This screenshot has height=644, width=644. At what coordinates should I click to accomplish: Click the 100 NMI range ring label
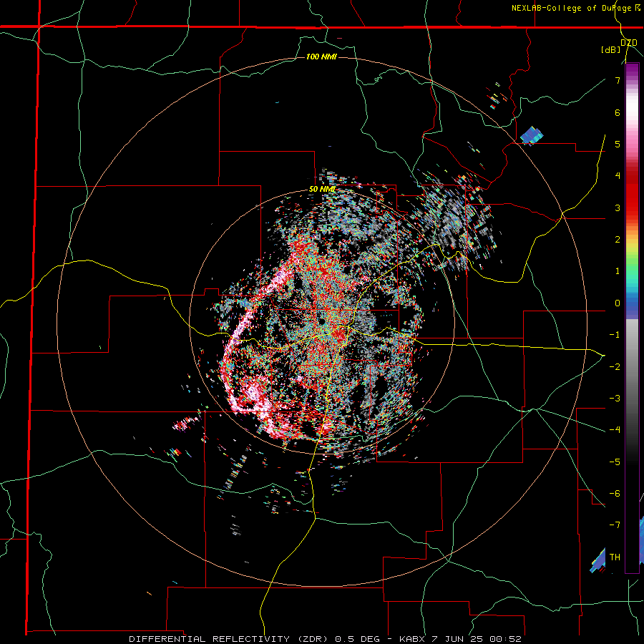[x=321, y=57]
